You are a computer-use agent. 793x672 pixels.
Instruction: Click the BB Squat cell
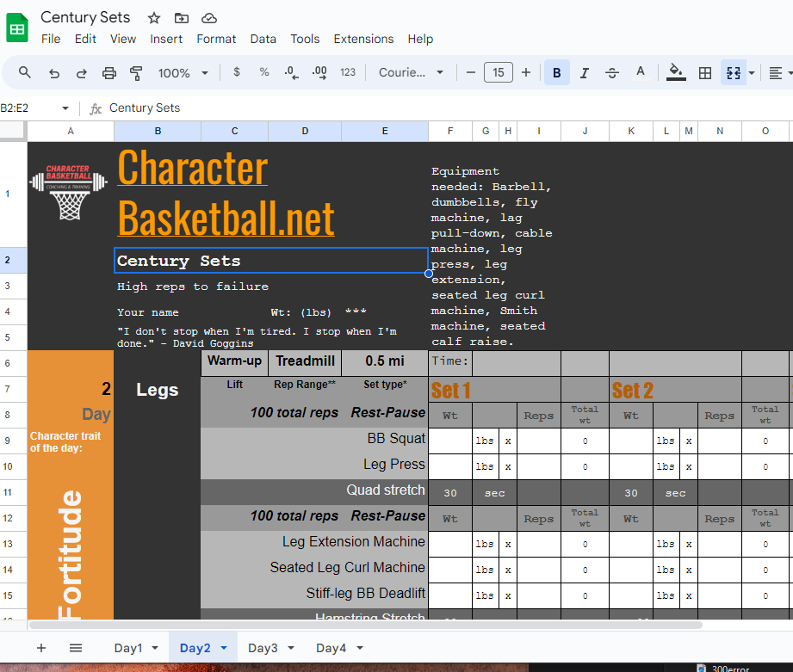(314, 439)
